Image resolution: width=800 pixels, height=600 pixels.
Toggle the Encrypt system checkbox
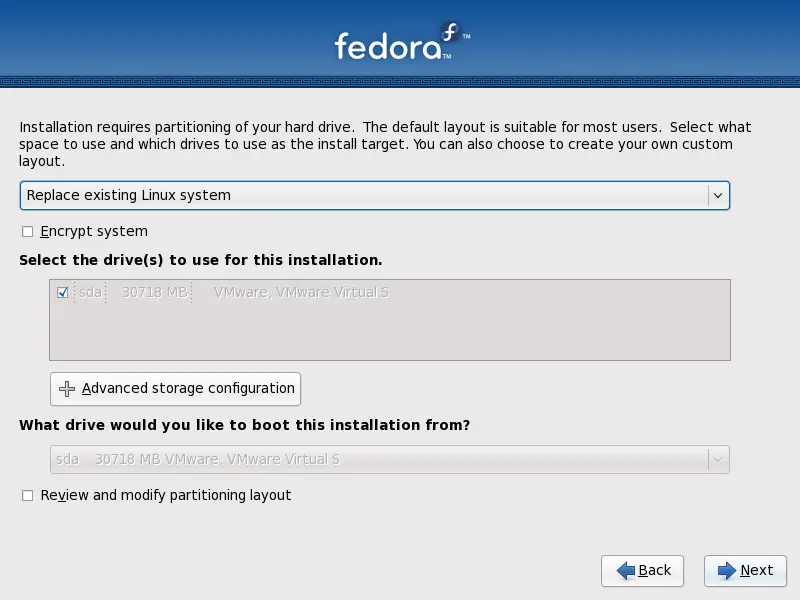pyautogui.click(x=28, y=232)
